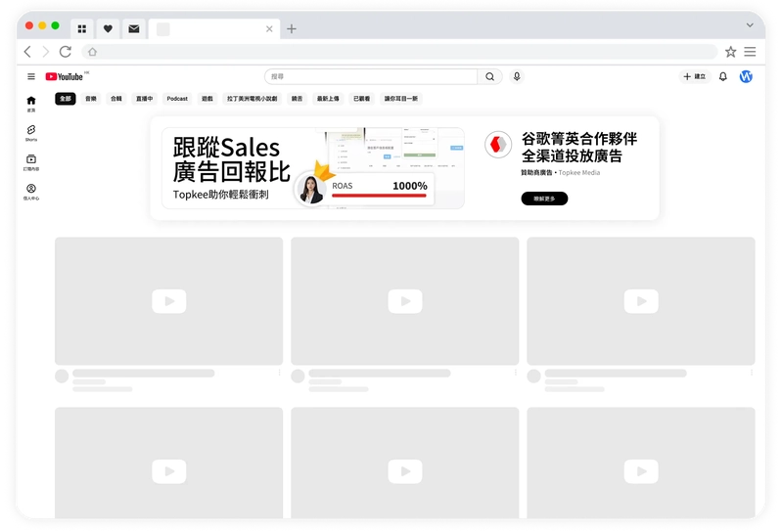Click the 建立 create button
Image resolution: width=783 pixels, height=532 pixels.
[695, 76]
